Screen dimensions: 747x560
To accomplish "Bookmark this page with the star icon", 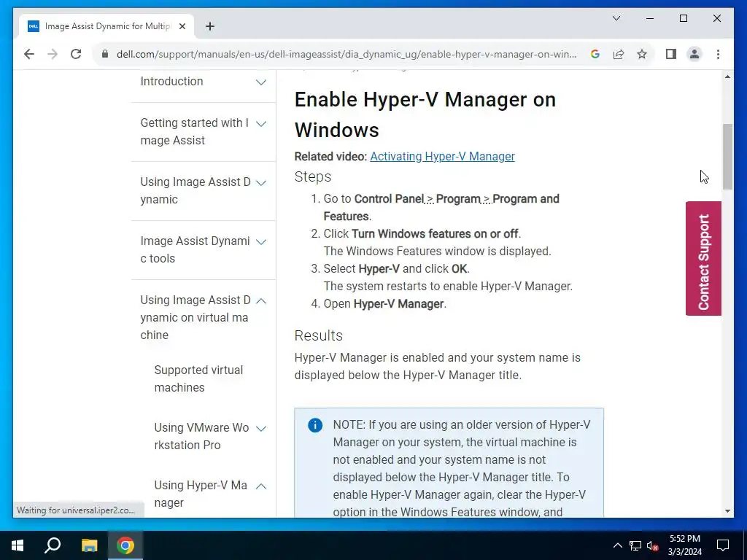I will (642, 54).
